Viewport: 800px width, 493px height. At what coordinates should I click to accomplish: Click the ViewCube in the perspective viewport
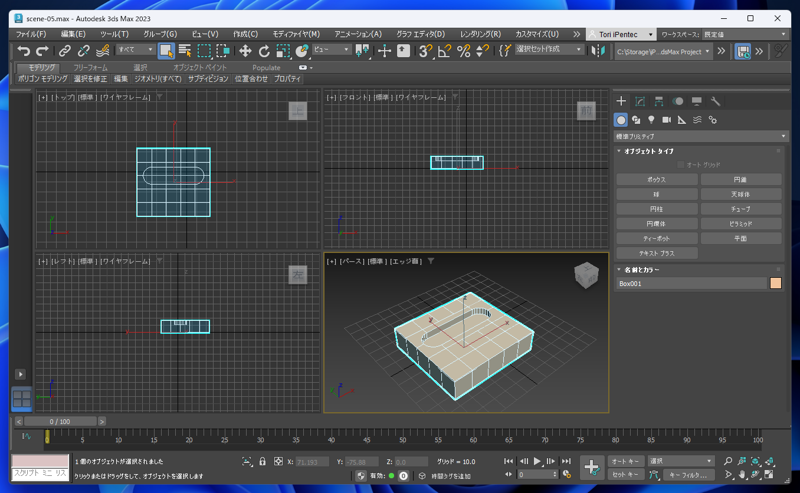point(586,275)
